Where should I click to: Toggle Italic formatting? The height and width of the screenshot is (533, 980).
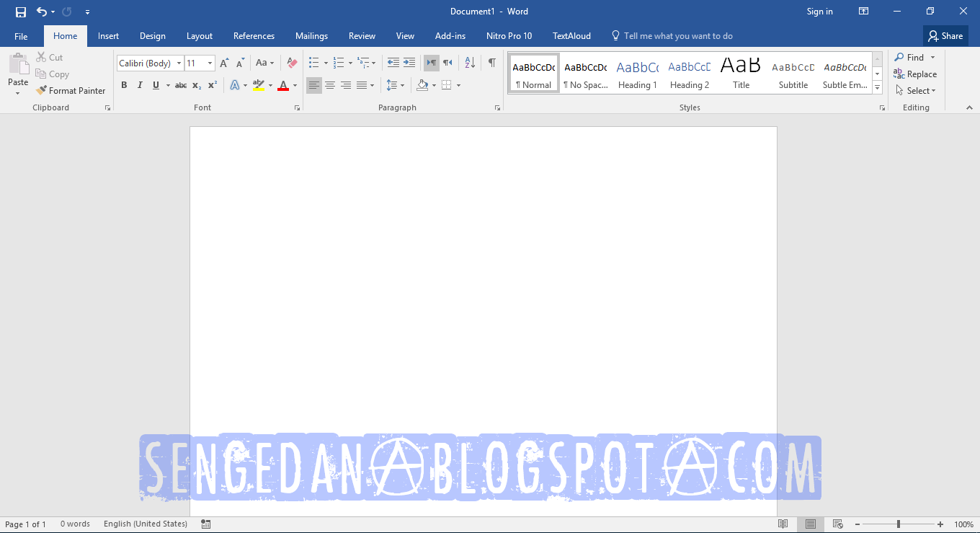pos(140,85)
